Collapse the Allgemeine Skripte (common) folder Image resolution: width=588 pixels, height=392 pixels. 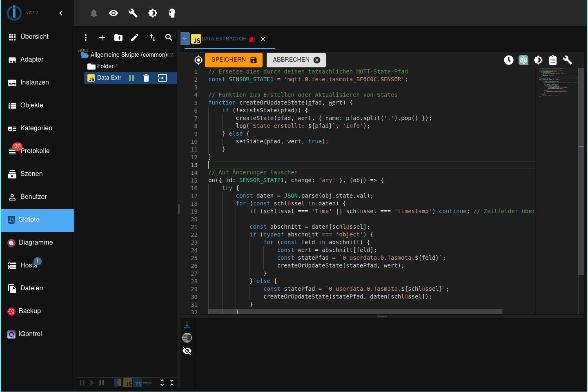click(85, 55)
